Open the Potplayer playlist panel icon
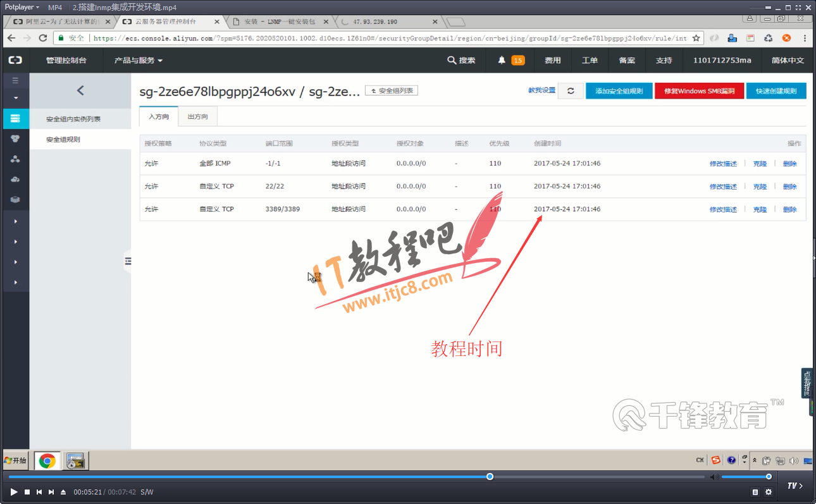The width and height of the screenshot is (816, 504). 755,492
